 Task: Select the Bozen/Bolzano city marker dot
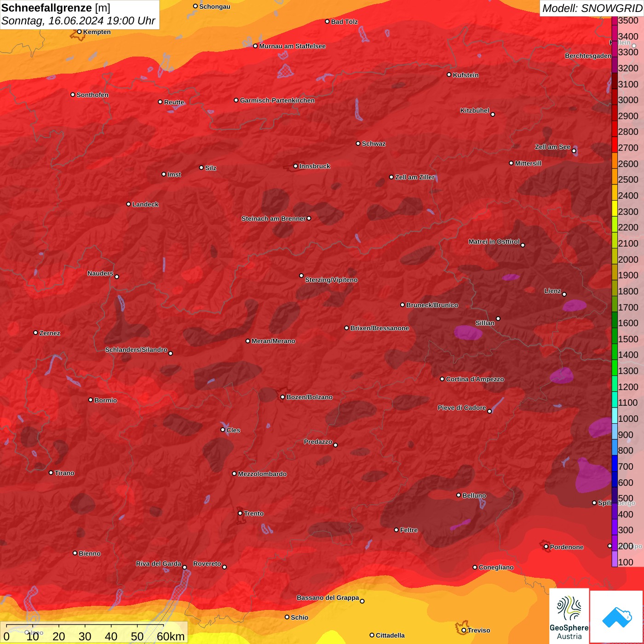point(282,397)
